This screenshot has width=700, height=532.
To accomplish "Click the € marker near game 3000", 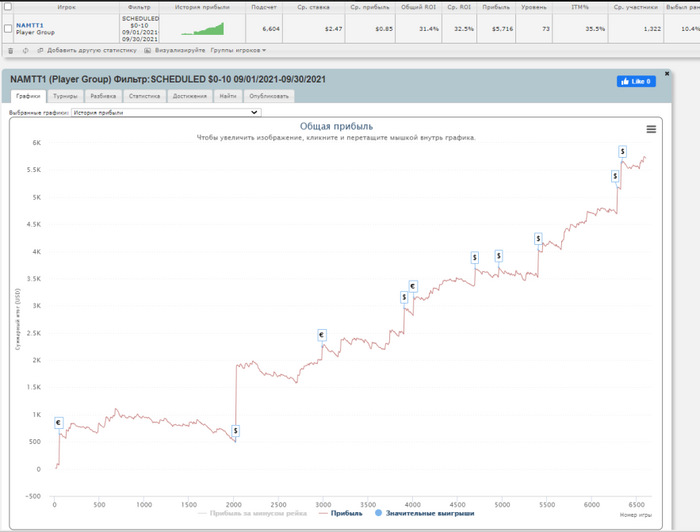I will 322,335.
